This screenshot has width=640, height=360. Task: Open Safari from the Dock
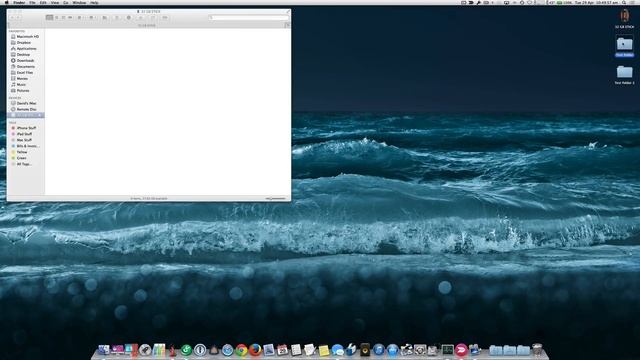point(227,350)
